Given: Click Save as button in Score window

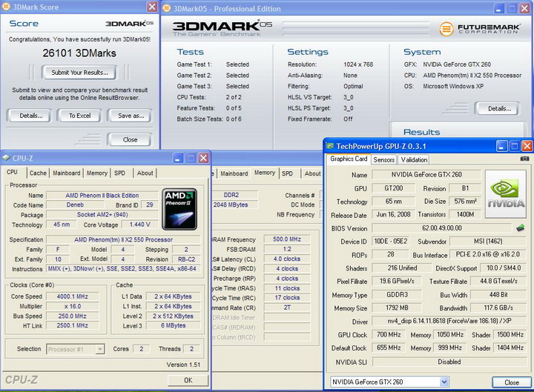Looking at the screenshot, I should pos(131,116).
